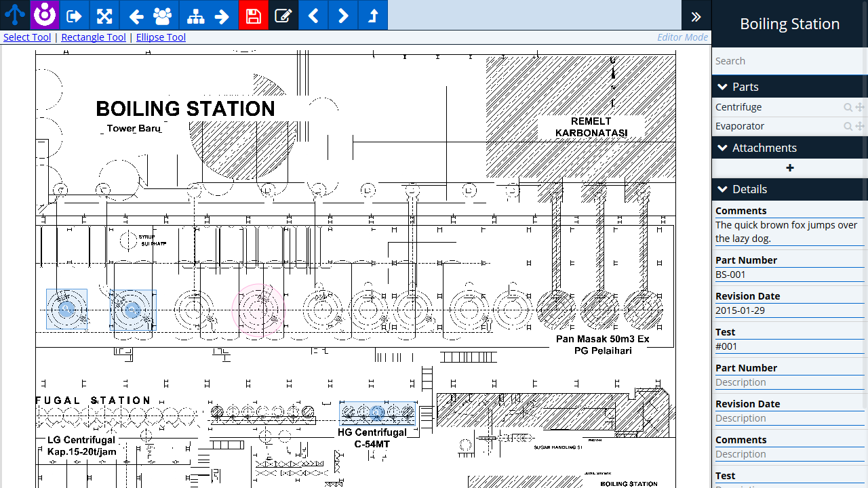The image size is (868, 488).
Task: Edit the Comments text about the quick brown fox
Action: tap(790, 232)
